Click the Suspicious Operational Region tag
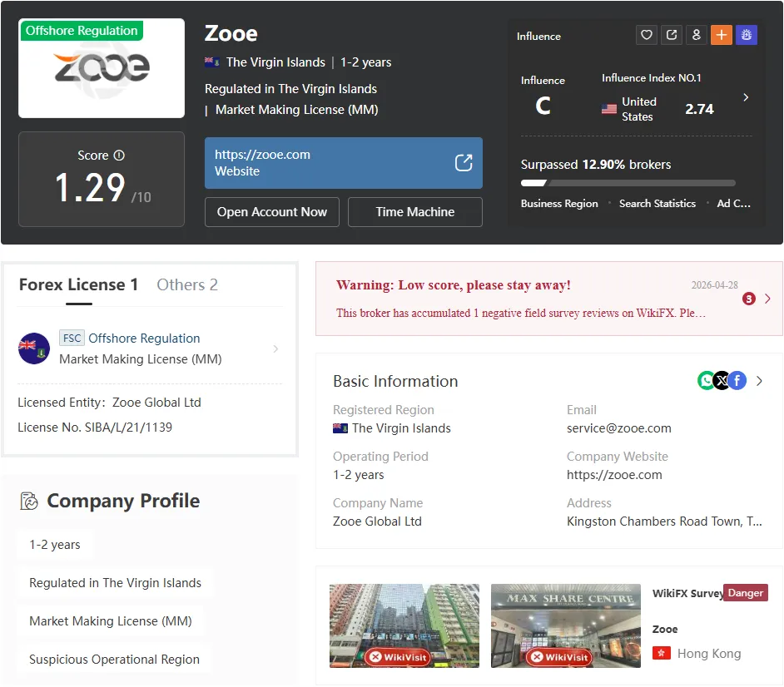784x687 pixels. click(x=114, y=660)
